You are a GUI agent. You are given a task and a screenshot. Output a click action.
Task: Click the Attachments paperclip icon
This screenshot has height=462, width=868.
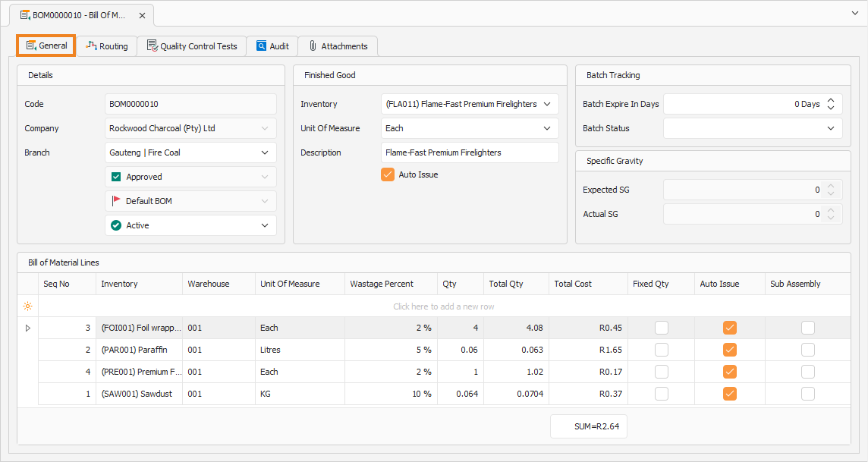313,46
